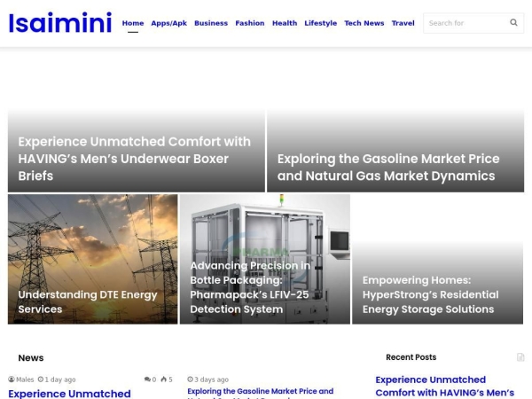This screenshot has height=399, width=532.
Task: Open Males author link in News
Action: point(25,379)
